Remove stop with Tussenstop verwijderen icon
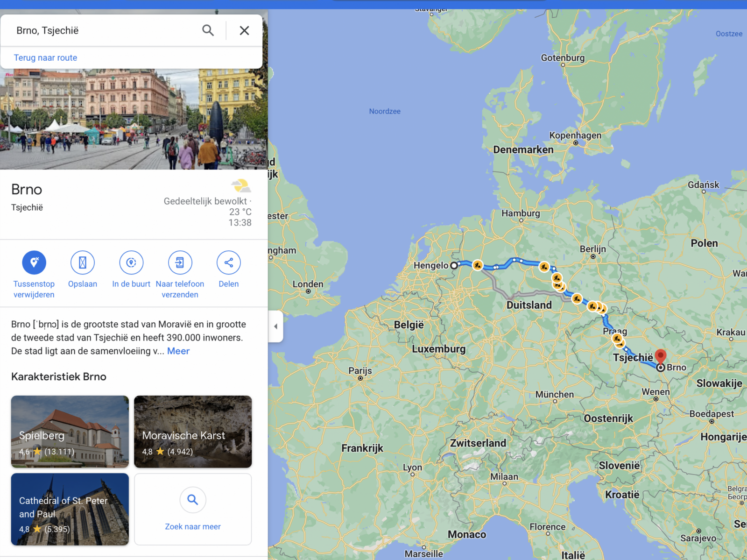Viewport: 747px width, 560px height. [34, 262]
